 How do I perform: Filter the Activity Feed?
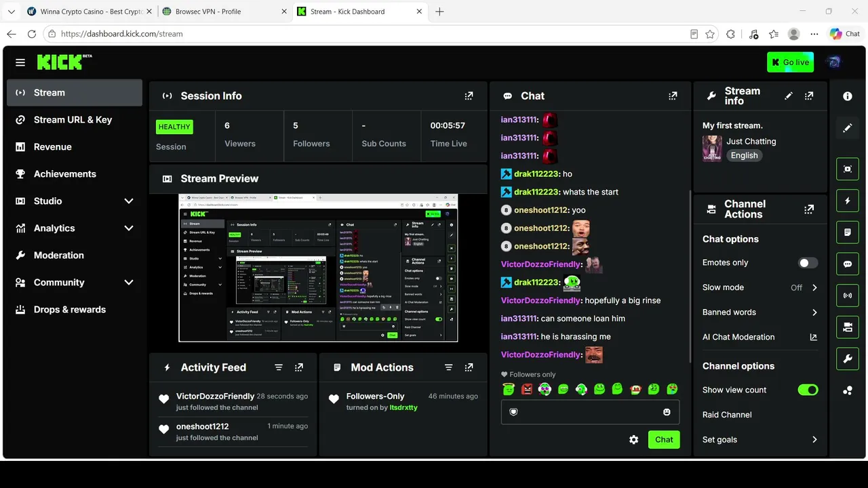point(279,367)
